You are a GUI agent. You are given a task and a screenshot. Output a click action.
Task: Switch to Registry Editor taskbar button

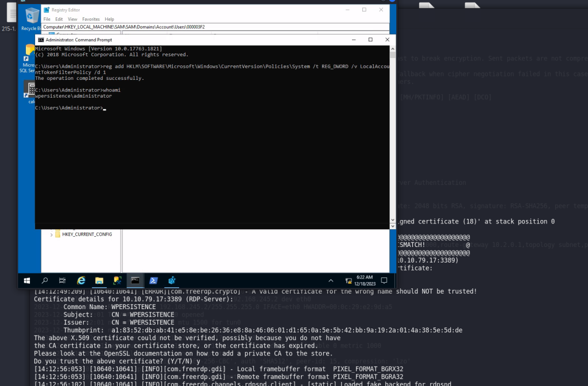(172, 280)
